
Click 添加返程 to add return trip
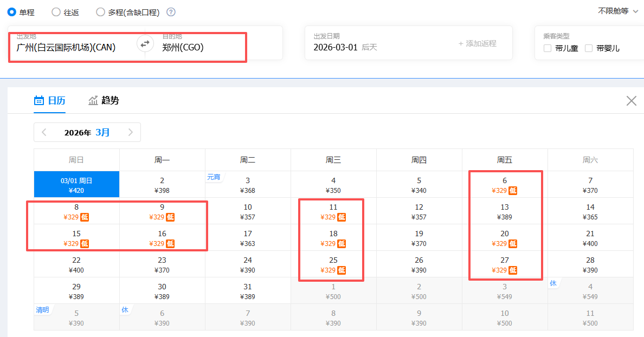point(477,43)
